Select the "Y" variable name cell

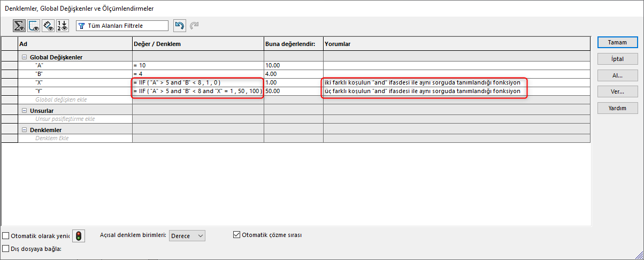point(75,91)
